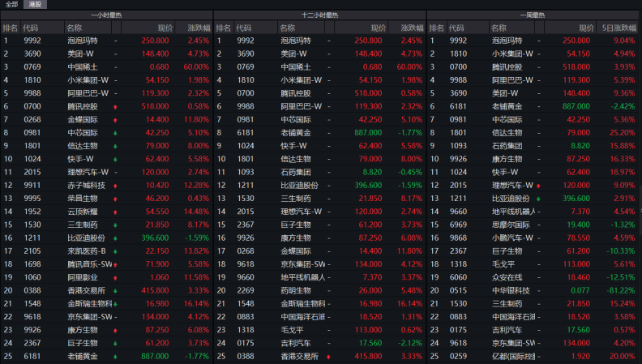Sort 一周最热 list by 5日涨跌幅 header
The width and height of the screenshot is (642, 364).
pos(617,28)
